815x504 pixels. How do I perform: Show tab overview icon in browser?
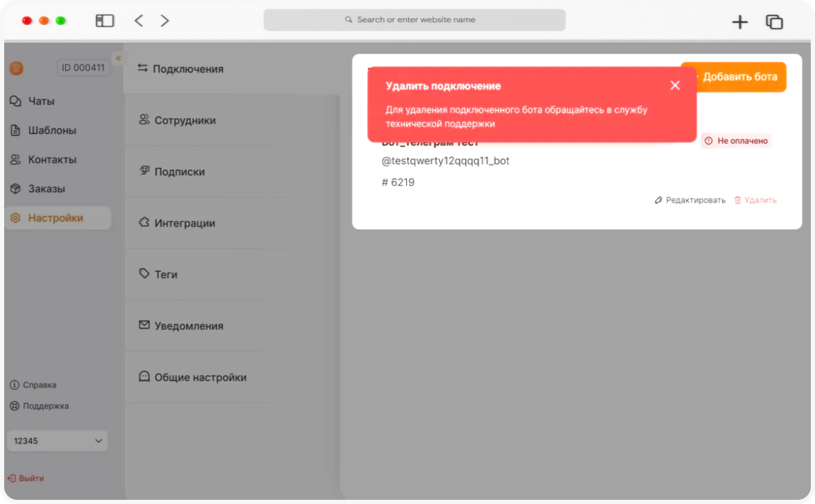[x=775, y=22]
